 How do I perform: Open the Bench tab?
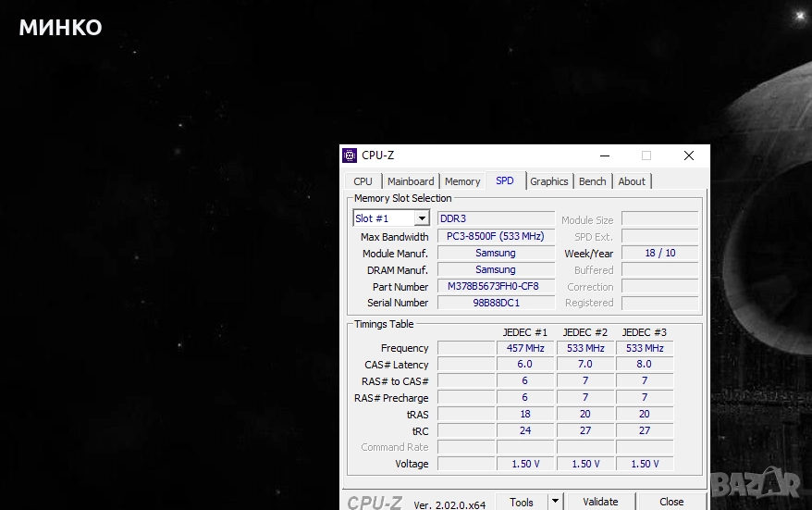593,181
